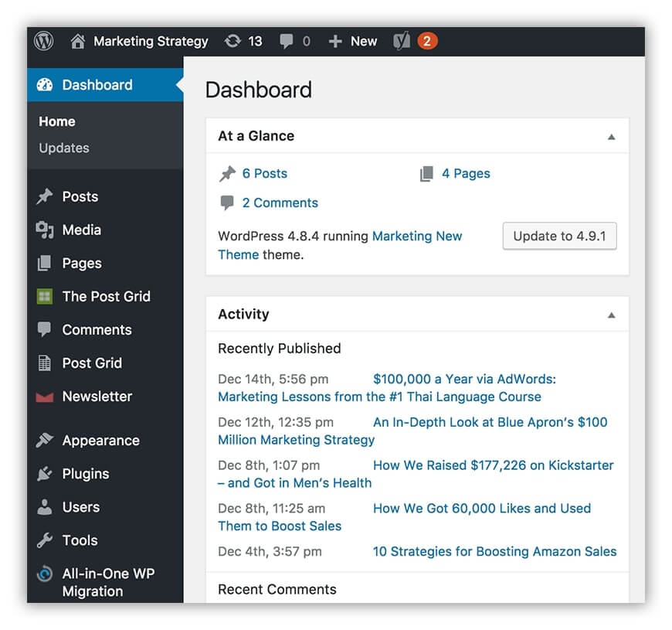672x630 pixels.
Task: Open 10 Strategies for Boosting Amazon Sales
Action: 494,551
